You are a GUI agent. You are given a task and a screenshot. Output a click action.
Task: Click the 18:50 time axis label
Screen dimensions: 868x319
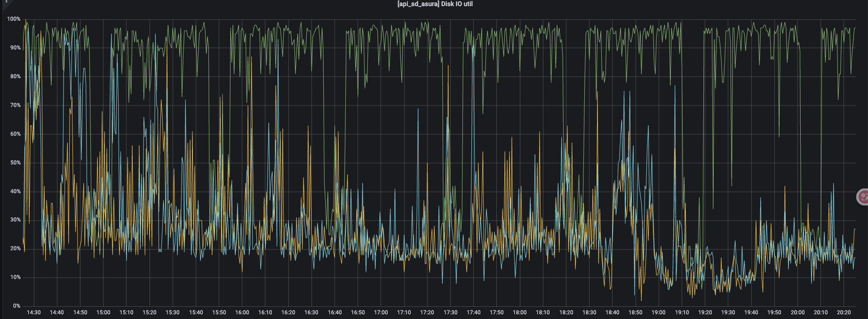pyautogui.click(x=636, y=313)
